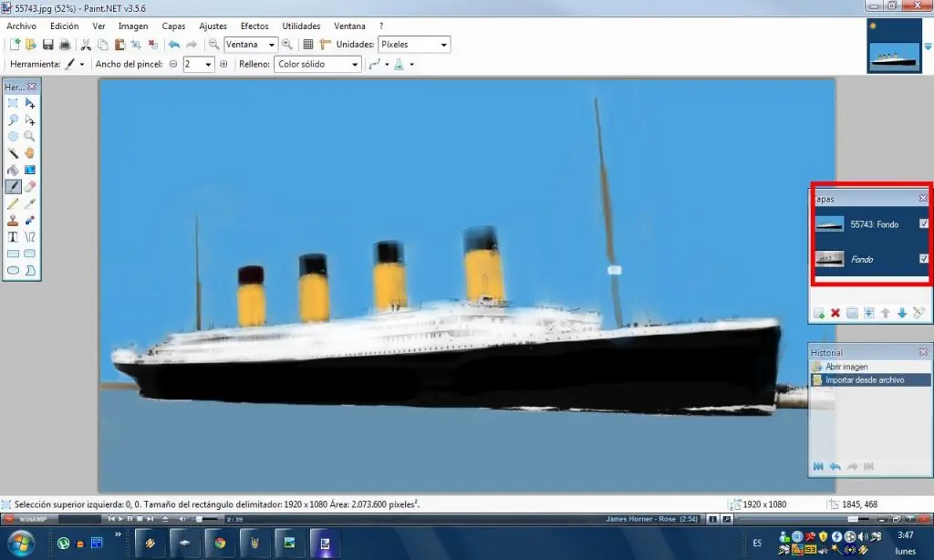Image resolution: width=934 pixels, height=560 pixels.
Task: Select the Zoom magnifier tool in toolbox
Action: [x=30, y=137]
